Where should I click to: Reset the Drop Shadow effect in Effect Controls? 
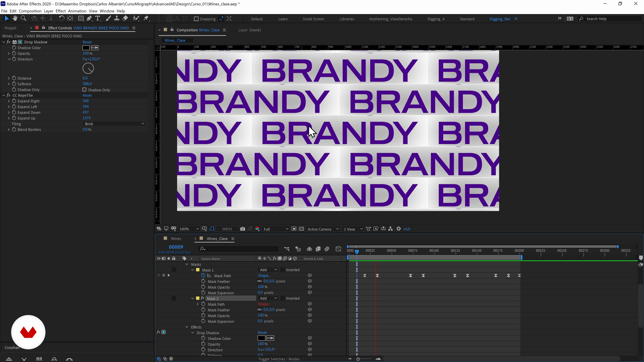[87, 42]
